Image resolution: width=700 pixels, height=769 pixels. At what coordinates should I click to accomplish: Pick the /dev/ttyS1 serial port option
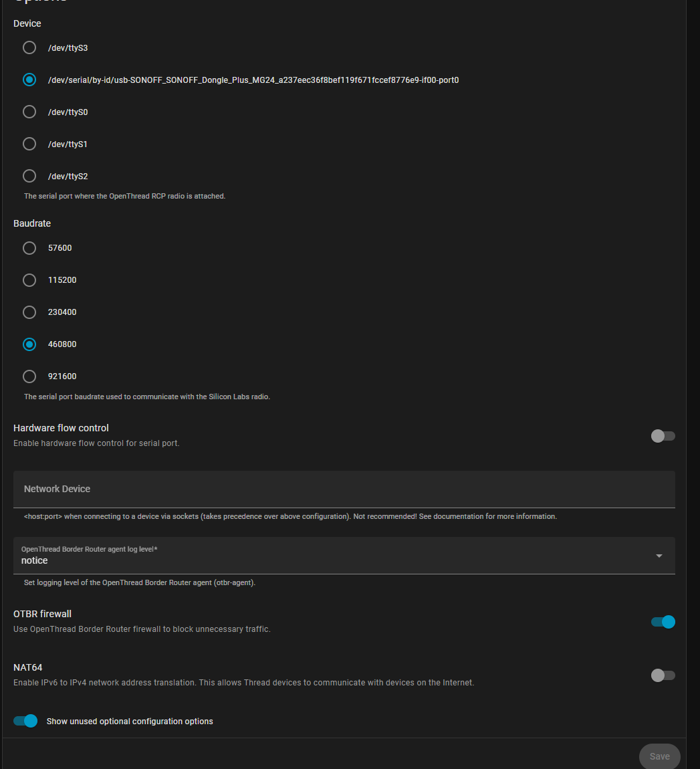29,144
